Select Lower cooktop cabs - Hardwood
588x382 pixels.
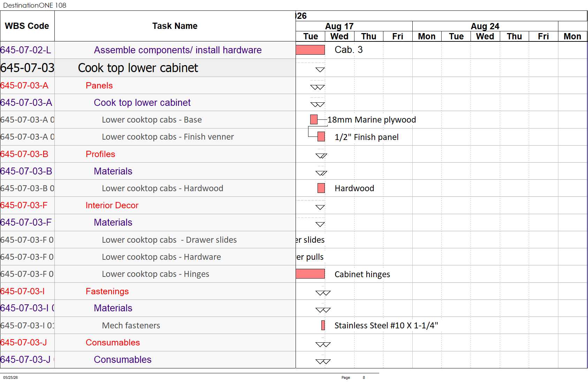(x=162, y=188)
